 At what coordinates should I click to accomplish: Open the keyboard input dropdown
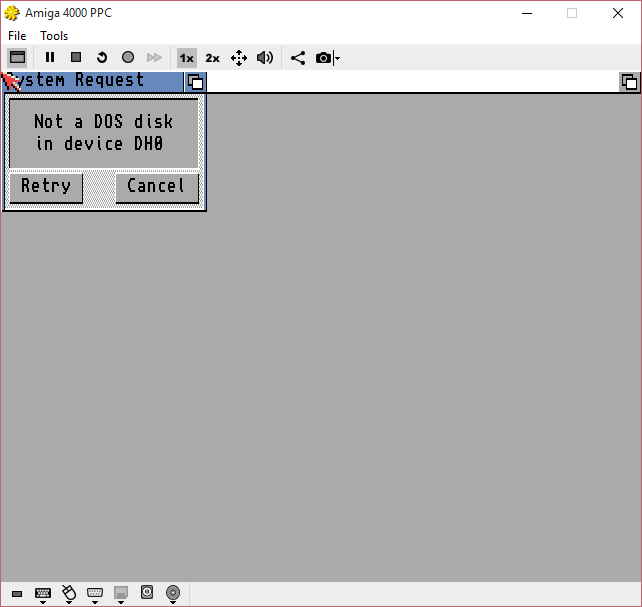coord(43,594)
